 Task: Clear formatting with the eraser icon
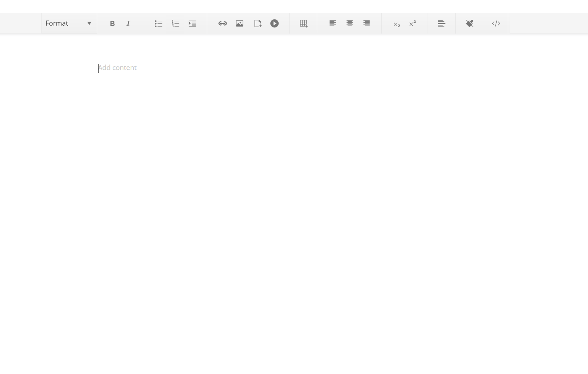tap(470, 23)
